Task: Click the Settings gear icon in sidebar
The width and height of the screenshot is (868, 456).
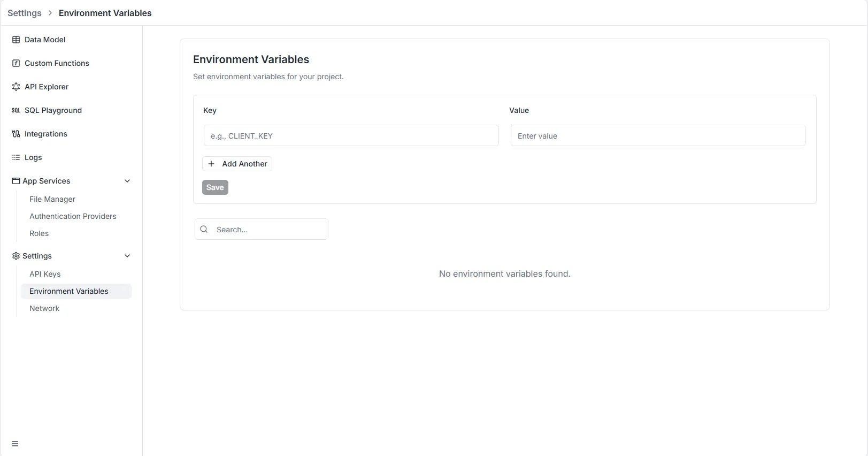Action: pyautogui.click(x=16, y=256)
